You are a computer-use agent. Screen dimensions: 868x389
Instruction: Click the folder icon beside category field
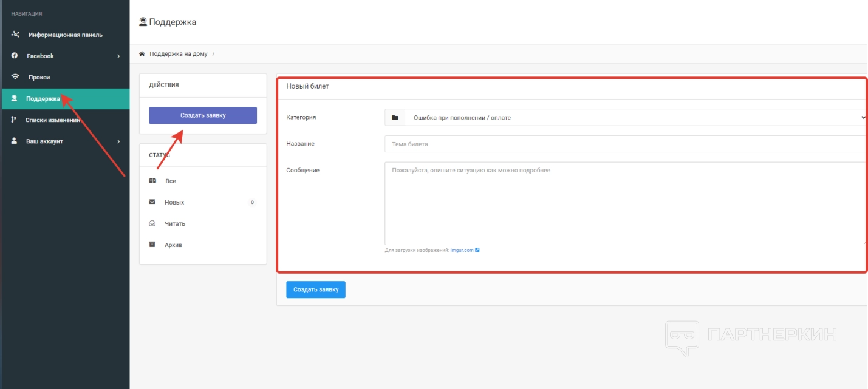(x=395, y=117)
